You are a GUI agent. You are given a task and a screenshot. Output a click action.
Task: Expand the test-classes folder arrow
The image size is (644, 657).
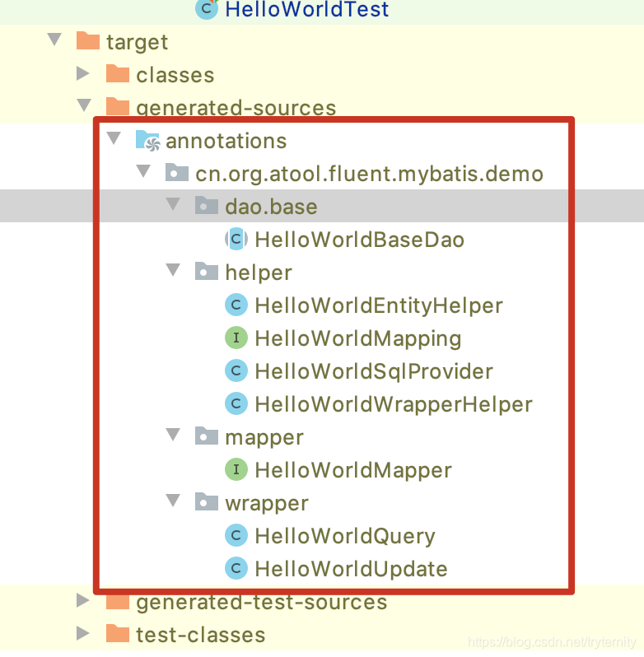[83, 633]
